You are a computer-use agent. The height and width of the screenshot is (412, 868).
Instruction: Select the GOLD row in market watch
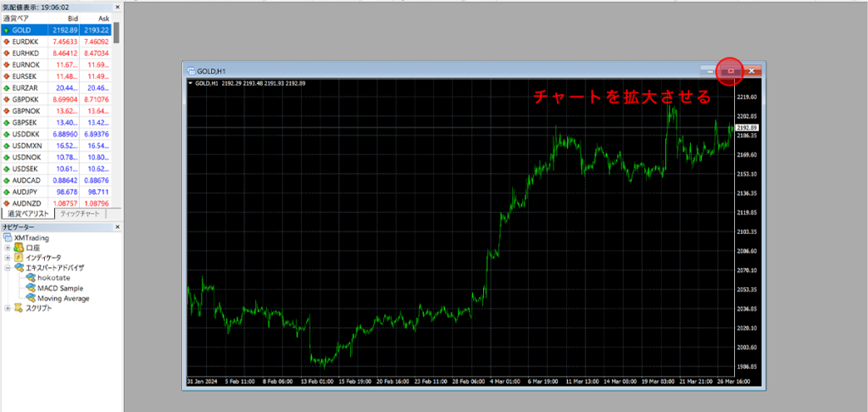(57, 30)
